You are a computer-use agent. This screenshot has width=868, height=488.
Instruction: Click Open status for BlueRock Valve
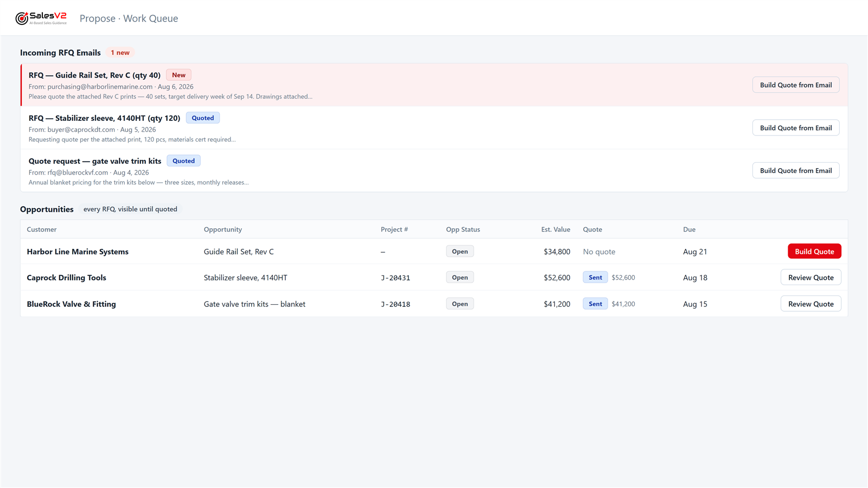(460, 304)
